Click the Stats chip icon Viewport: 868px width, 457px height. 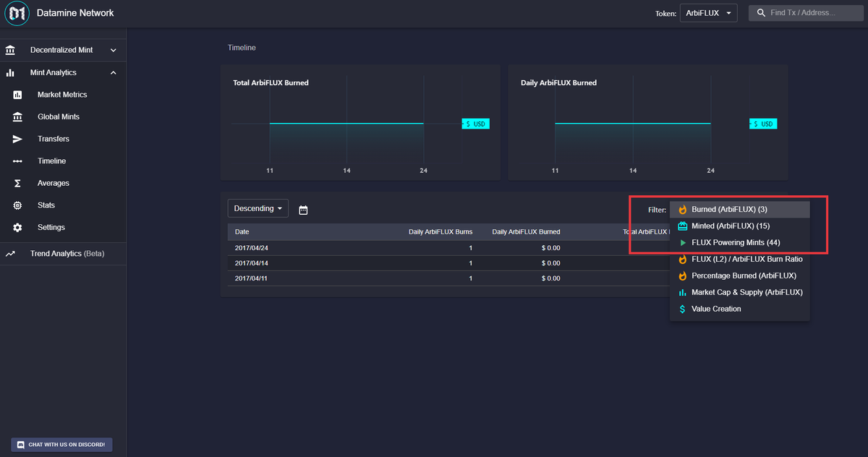pyautogui.click(x=17, y=205)
